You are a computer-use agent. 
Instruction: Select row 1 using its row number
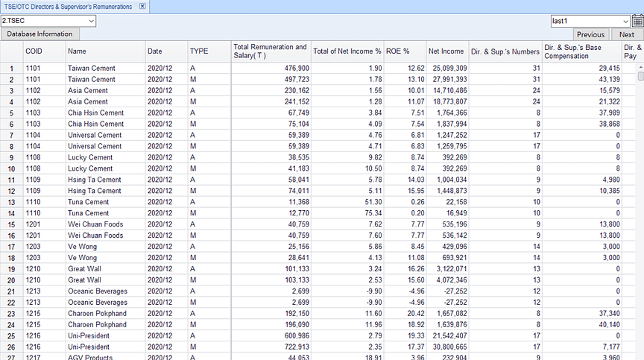(11, 69)
